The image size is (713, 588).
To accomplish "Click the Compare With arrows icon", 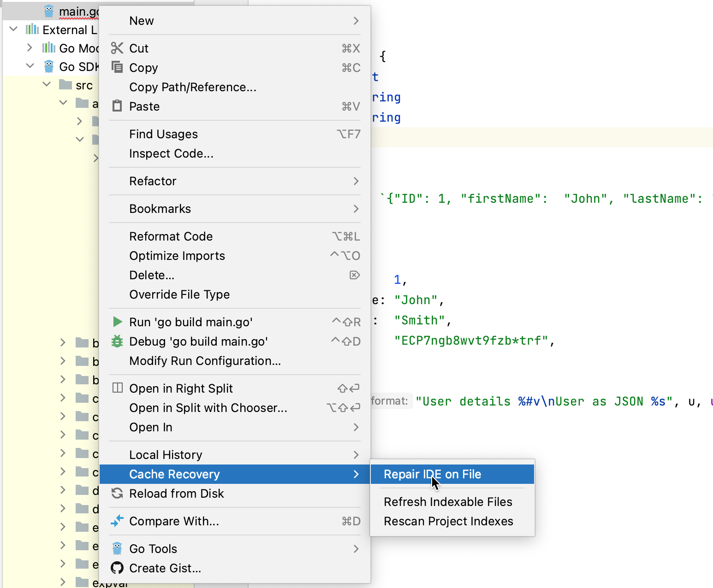I will pyautogui.click(x=117, y=521).
